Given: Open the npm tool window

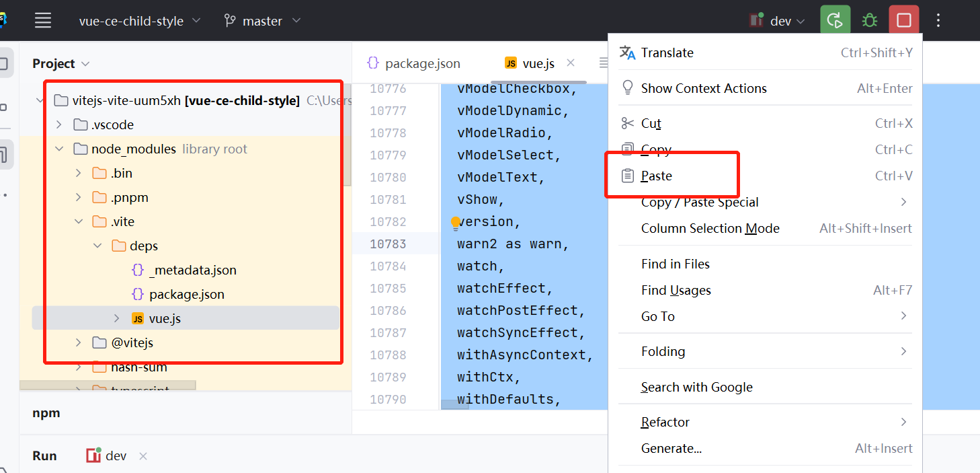Looking at the screenshot, I should click(x=46, y=412).
